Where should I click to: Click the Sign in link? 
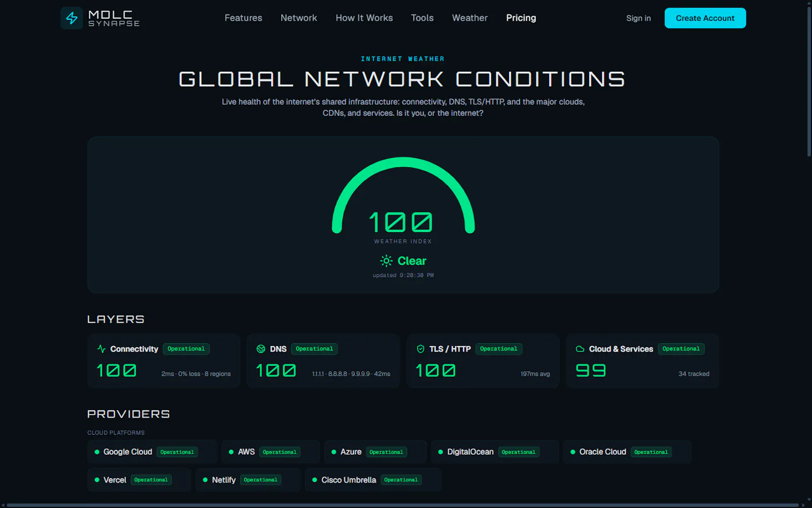click(638, 18)
